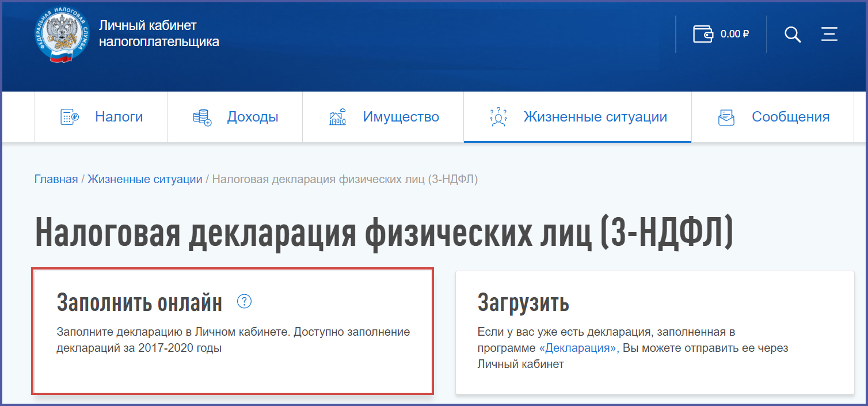The width and height of the screenshot is (868, 406).
Task: Open the «Декларация» program link
Action: pyautogui.click(x=577, y=348)
